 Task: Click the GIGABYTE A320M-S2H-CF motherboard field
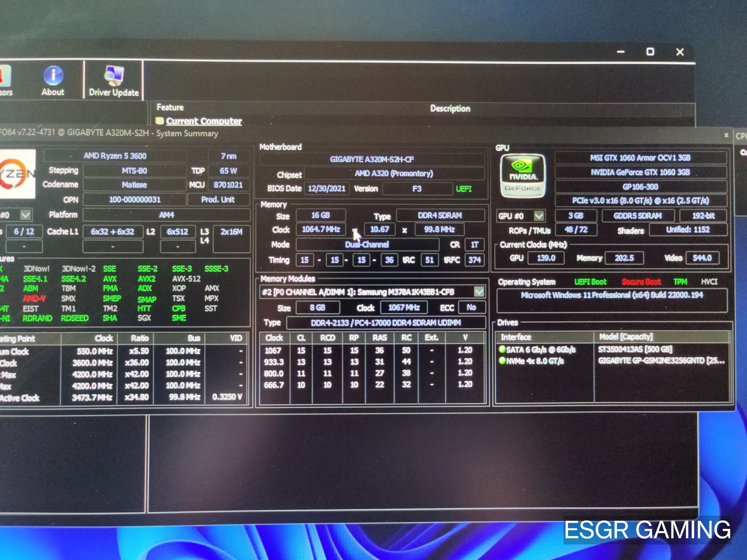point(372,159)
